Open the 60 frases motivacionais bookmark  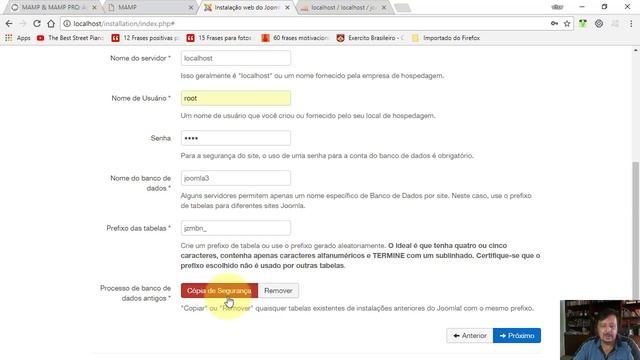[295, 38]
